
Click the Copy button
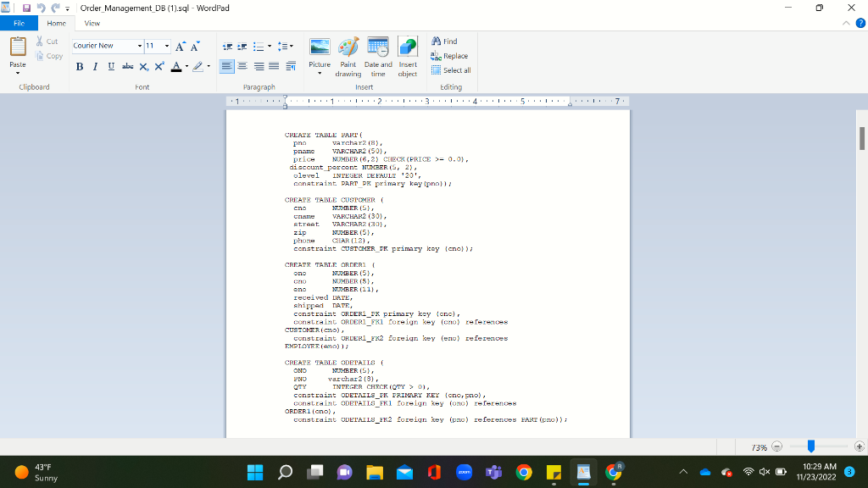click(48, 56)
